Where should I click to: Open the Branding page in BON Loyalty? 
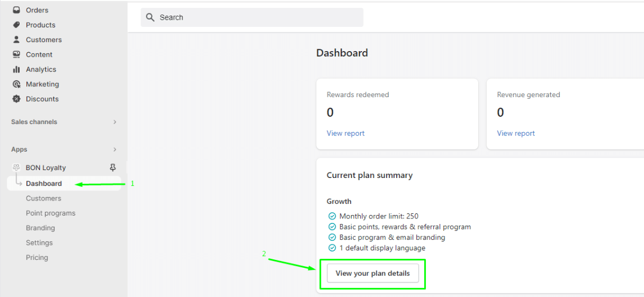[40, 228]
